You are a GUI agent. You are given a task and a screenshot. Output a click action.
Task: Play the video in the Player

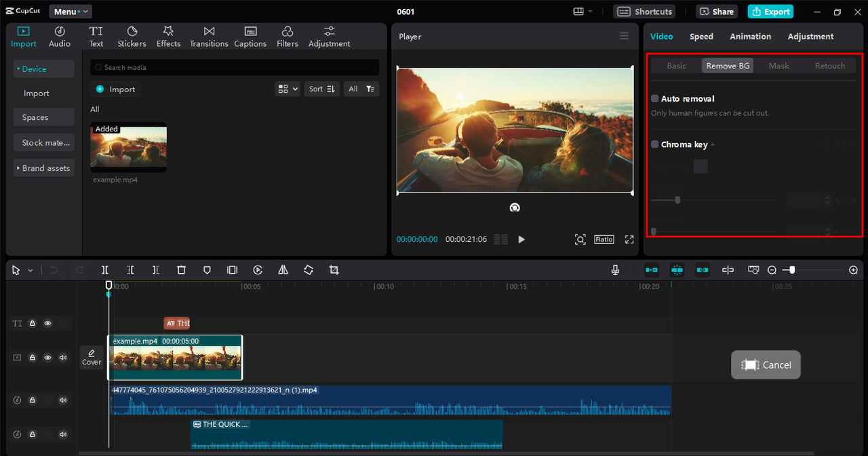[521, 239]
